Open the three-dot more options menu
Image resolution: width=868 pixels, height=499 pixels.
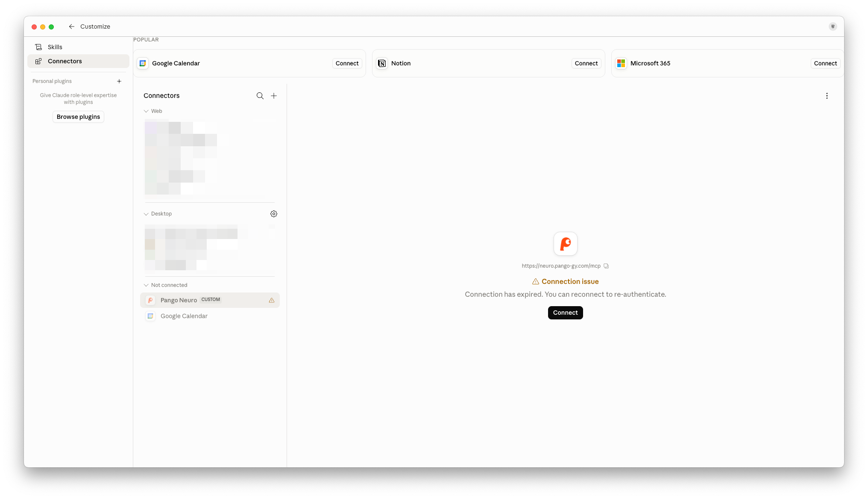[827, 96]
